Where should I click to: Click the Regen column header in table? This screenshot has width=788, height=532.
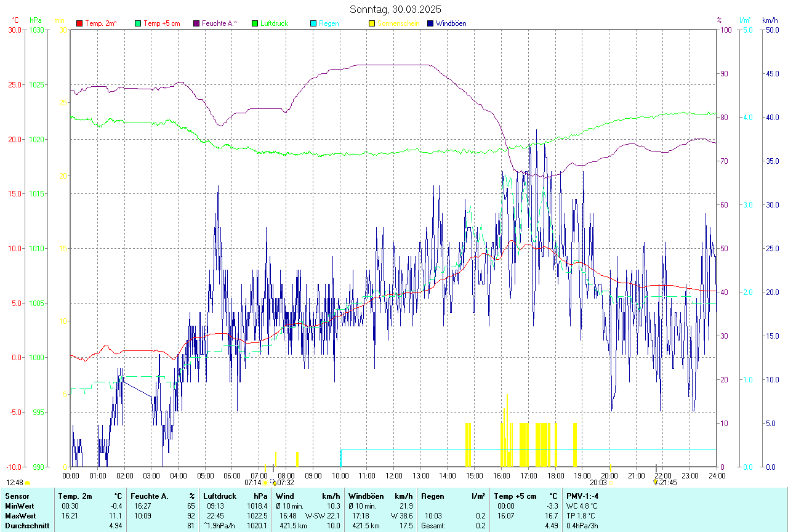click(x=433, y=496)
